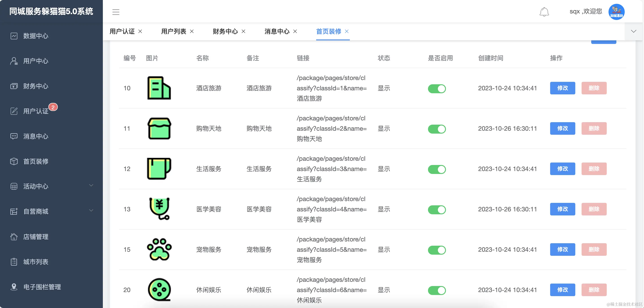The image size is (644, 308).
Task: Click the notification bell icon
Action: coord(544,12)
